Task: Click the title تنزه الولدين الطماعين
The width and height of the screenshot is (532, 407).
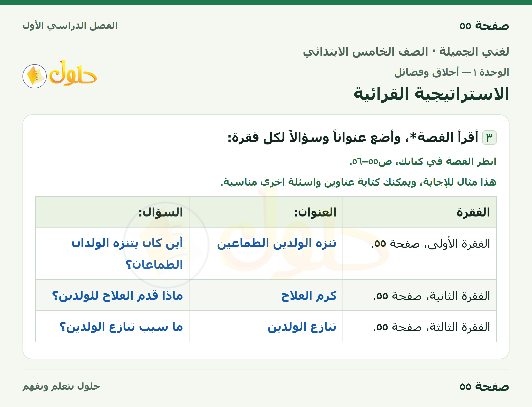Action: [x=276, y=243]
